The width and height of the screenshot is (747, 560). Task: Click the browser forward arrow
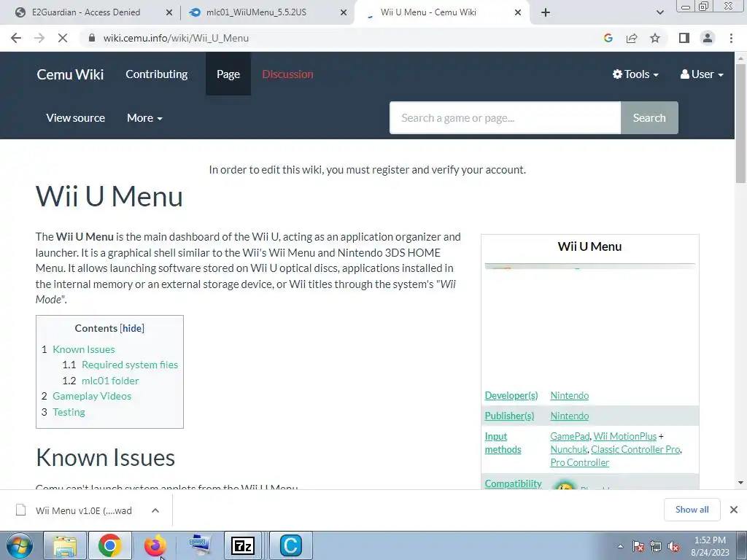pos(39,38)
